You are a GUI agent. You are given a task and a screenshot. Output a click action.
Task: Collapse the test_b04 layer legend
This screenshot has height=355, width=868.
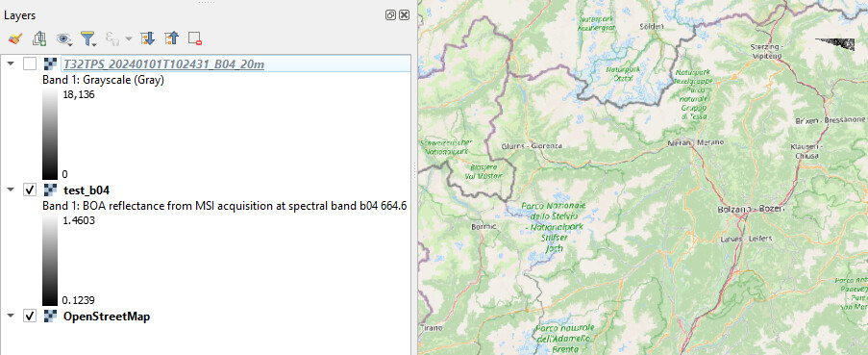11,190
